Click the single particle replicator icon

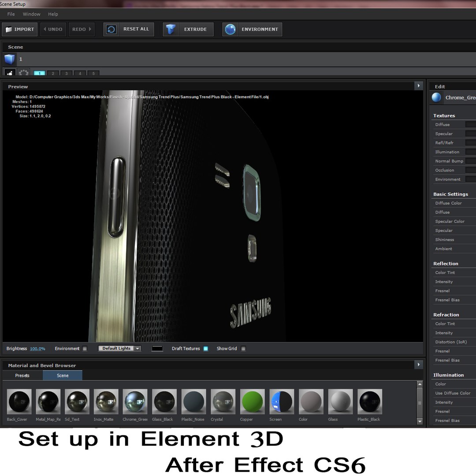[x=10, y=72]
